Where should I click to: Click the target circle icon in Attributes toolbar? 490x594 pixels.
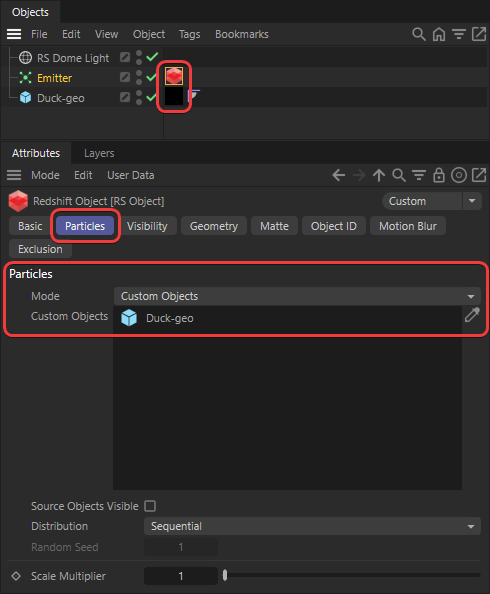[459, 175]
